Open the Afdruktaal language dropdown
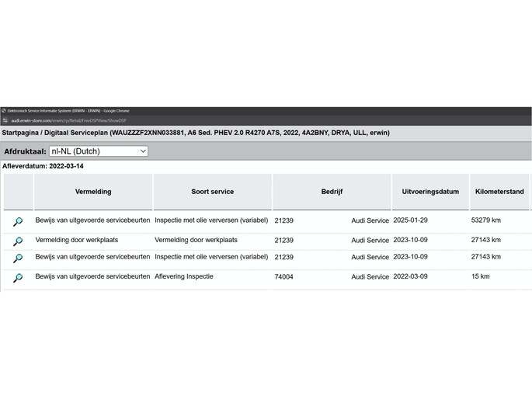 pos(97,151)
